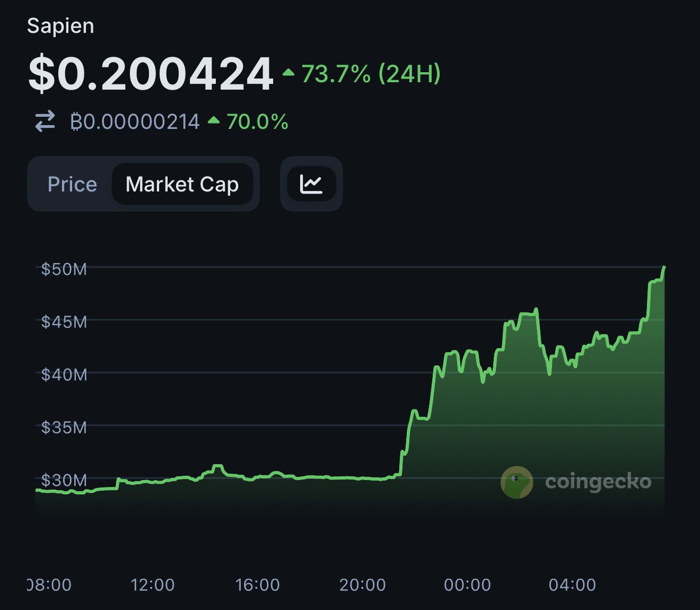Click the ₿0.00000214 bitcoin price
This screenshot has height=610, width=700.
(135, 122)
